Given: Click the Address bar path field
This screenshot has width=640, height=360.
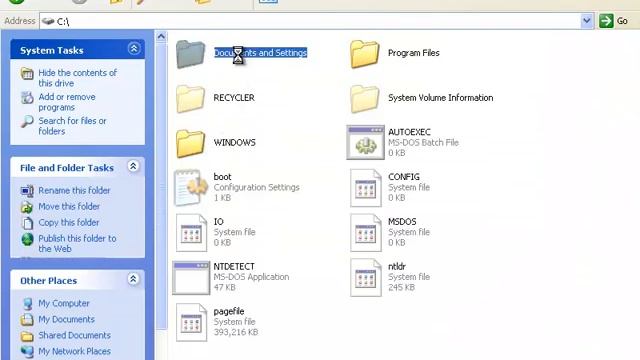Looking at the screenshot, I should 310,21.
